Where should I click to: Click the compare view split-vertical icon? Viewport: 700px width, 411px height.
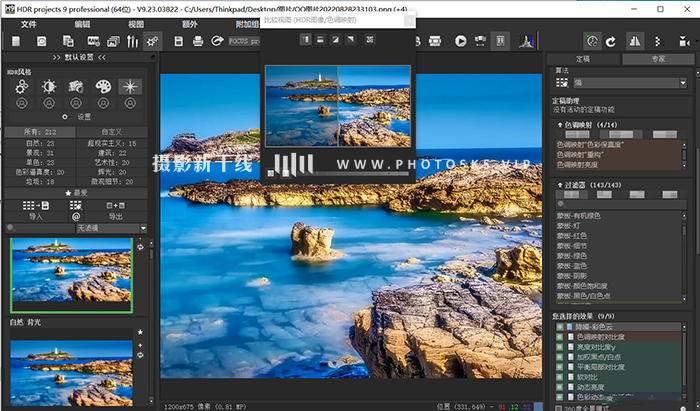(305, 40)
